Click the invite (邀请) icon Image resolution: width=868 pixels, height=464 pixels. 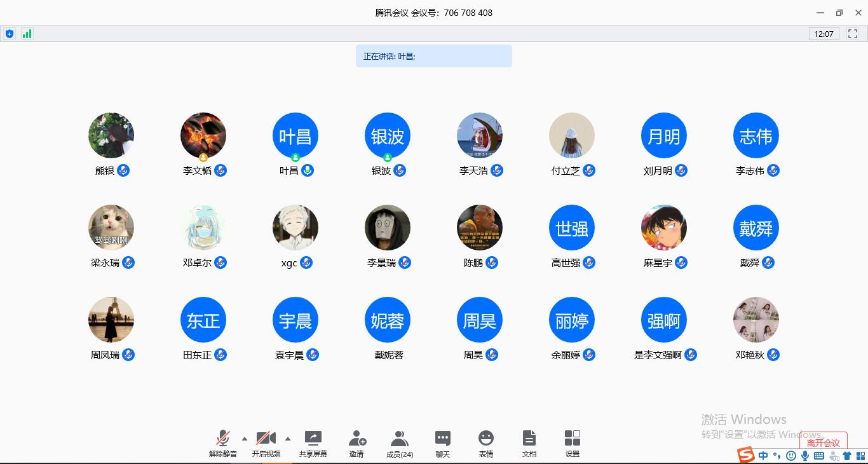tap(356, 443)
